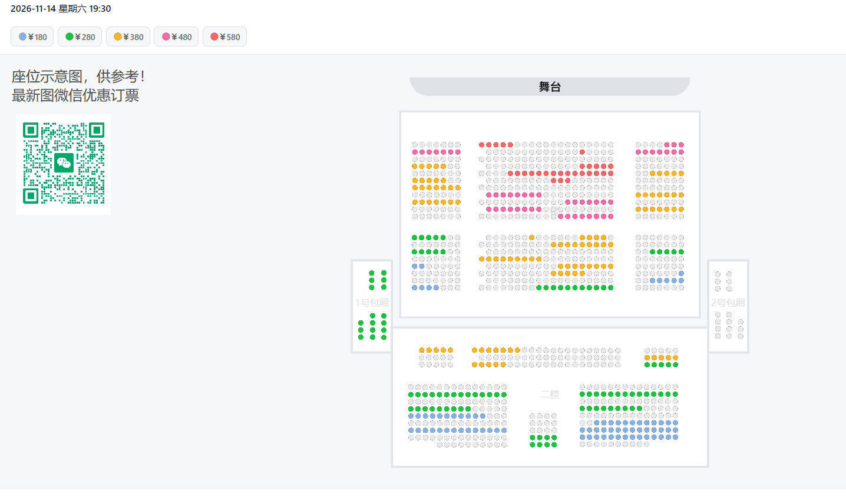This screenshot has width=846, height=504.
Task: Pick first red seat in front center row
Action: click(482, 144)
